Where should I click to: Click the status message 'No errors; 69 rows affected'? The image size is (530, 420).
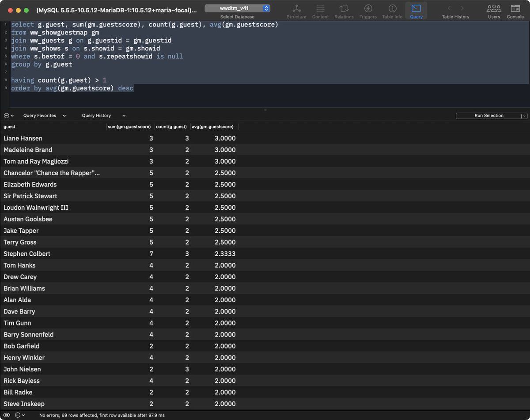tap(102, 415)
